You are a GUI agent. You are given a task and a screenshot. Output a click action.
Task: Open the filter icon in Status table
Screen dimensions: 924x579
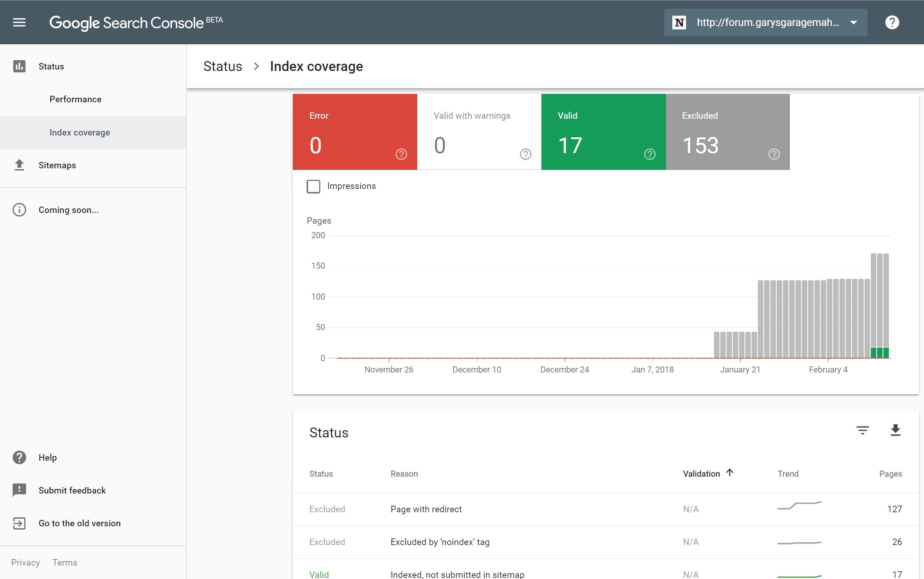(862, 430)
